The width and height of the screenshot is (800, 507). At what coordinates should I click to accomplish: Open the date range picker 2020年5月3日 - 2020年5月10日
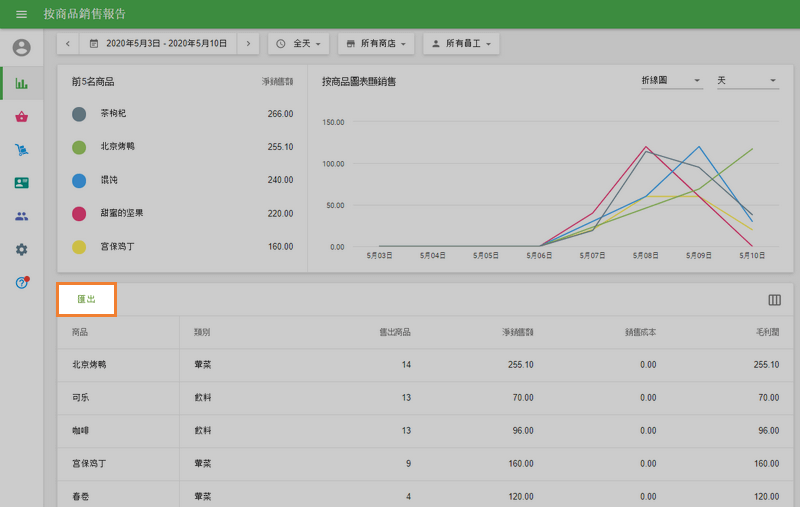click(x=158, y=44)
